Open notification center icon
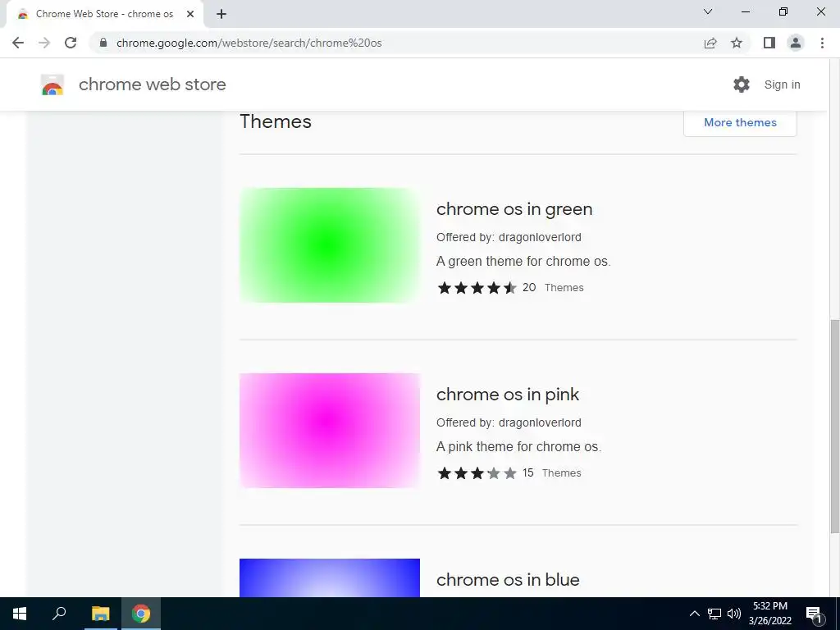840x630 pixels. coord(814,614)
